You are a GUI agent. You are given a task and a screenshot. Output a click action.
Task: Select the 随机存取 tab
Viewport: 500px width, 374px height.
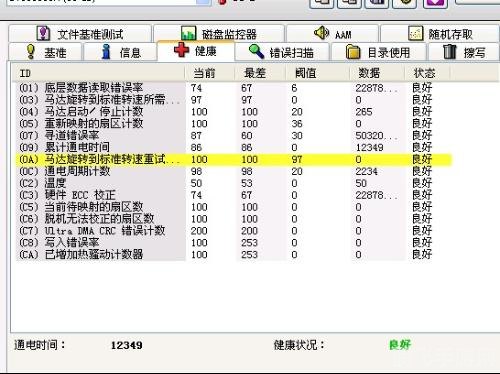[x=440, y=34]
